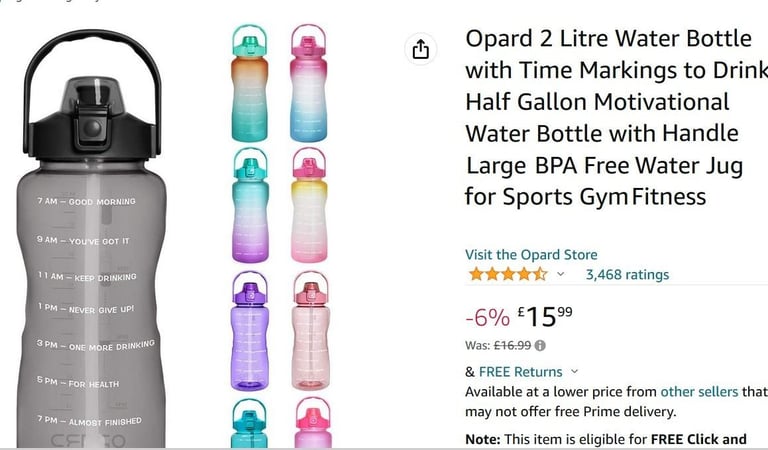Select the teal bottle at the bottom

[249, 423]
